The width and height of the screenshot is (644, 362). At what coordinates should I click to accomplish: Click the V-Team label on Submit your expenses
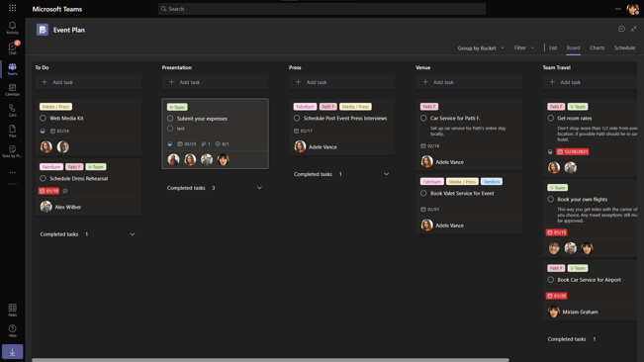(177, 107)
